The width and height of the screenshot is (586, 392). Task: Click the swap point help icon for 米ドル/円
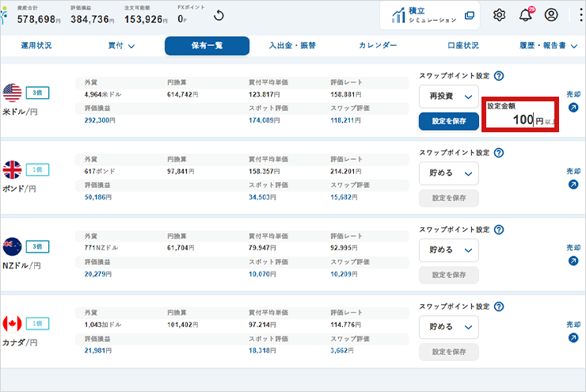point(499,76)
